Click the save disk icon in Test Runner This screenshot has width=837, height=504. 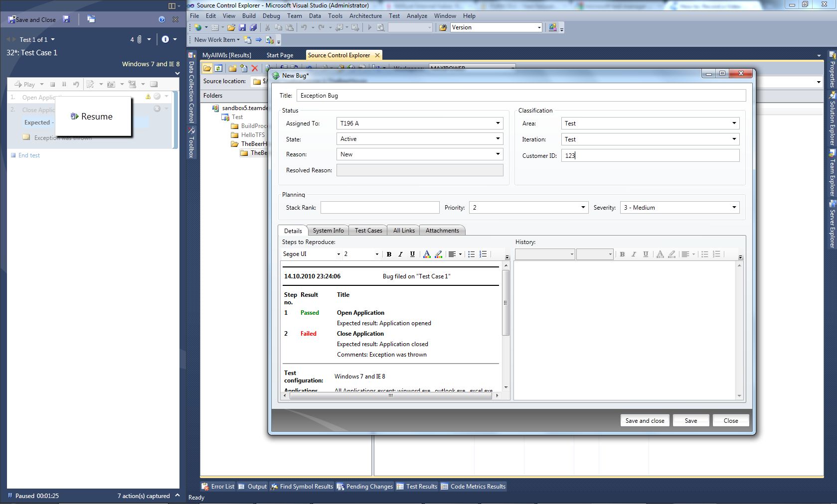(x=66, y=19)
